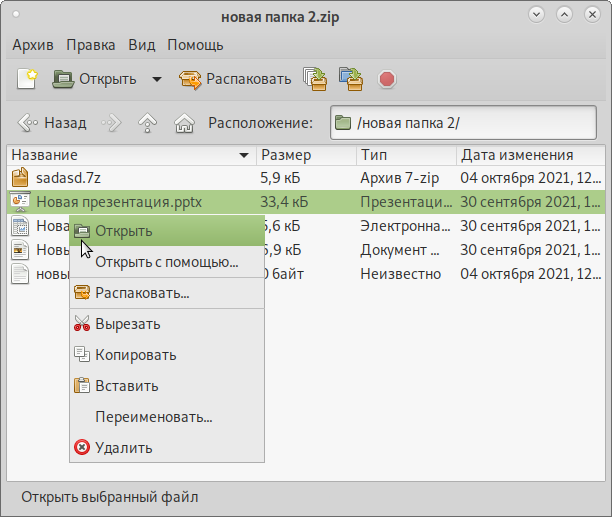
Task: Click the forward navigation arrow icon
Action: (x=112, y=124)
